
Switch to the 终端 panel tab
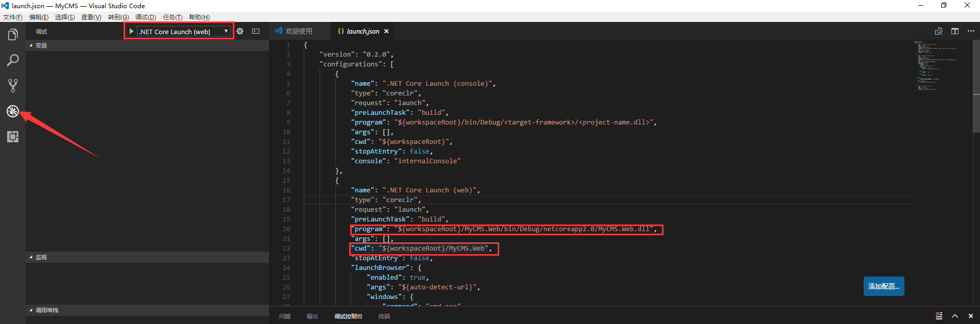(x=384, y=316)
